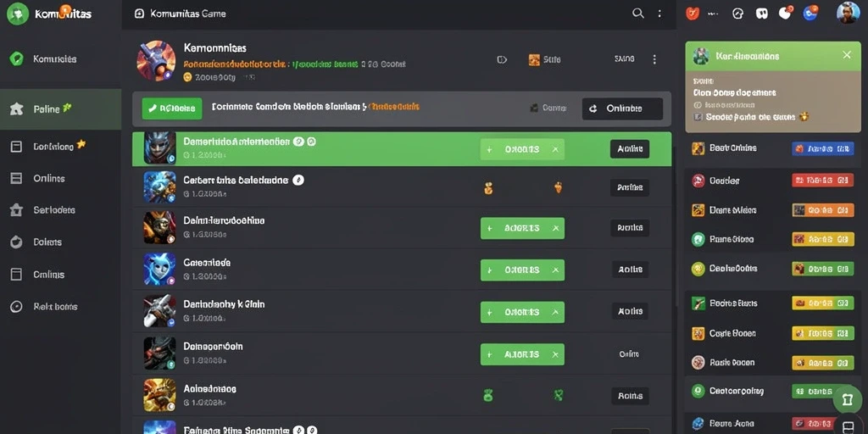The height and width of the screenshot is (434, 868).
Task: Click the green button in horned samurai row
Action: pyautogui.click(x=522, y=228)
